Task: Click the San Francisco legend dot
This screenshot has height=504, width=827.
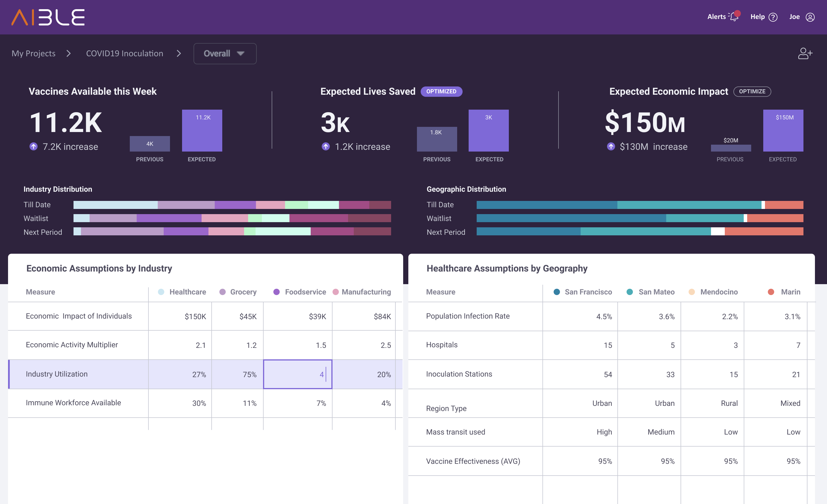Action: (x=557, y=292)
